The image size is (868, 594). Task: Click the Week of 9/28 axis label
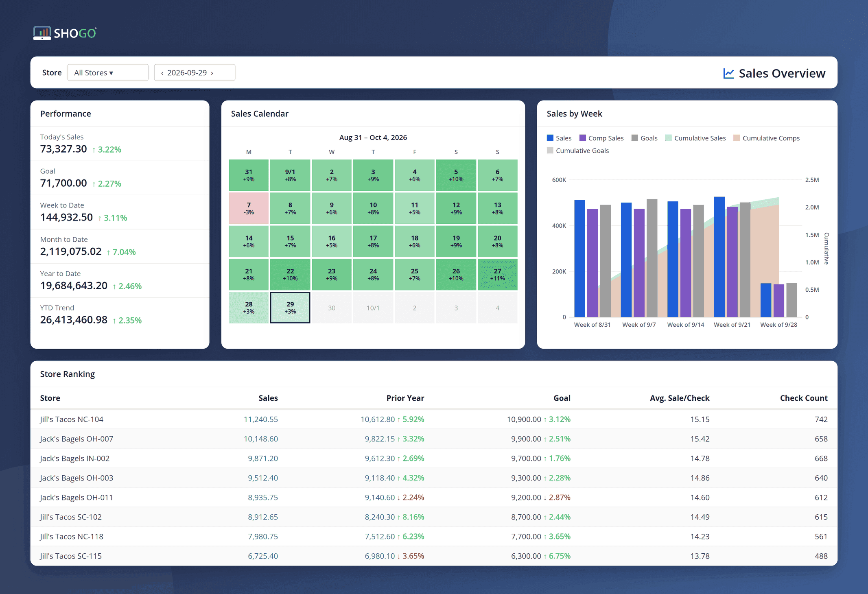point(778,325)
